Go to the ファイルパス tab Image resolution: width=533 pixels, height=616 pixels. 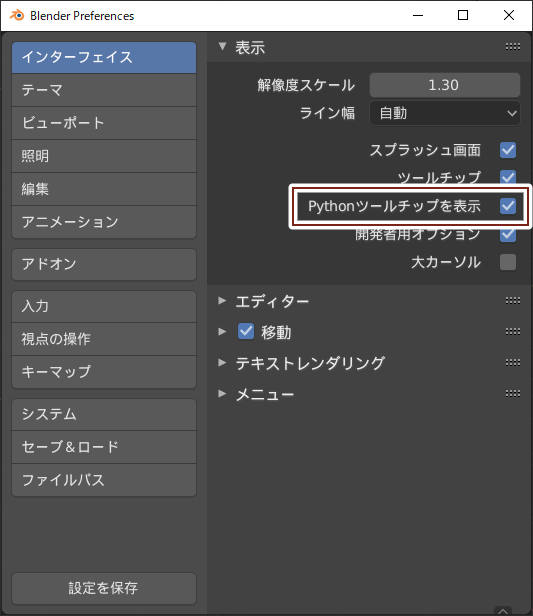pos(104,480)
